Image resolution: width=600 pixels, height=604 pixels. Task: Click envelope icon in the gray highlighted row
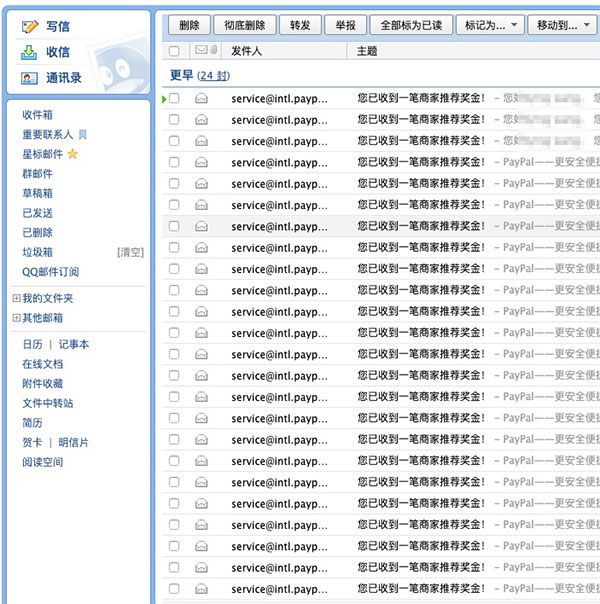pos(201,226)
